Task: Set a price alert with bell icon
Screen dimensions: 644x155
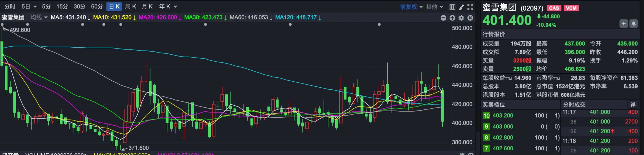Action: 634,23
